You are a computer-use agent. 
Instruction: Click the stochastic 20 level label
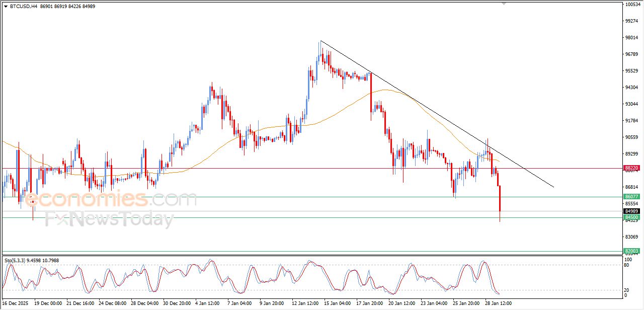point(627,290)
